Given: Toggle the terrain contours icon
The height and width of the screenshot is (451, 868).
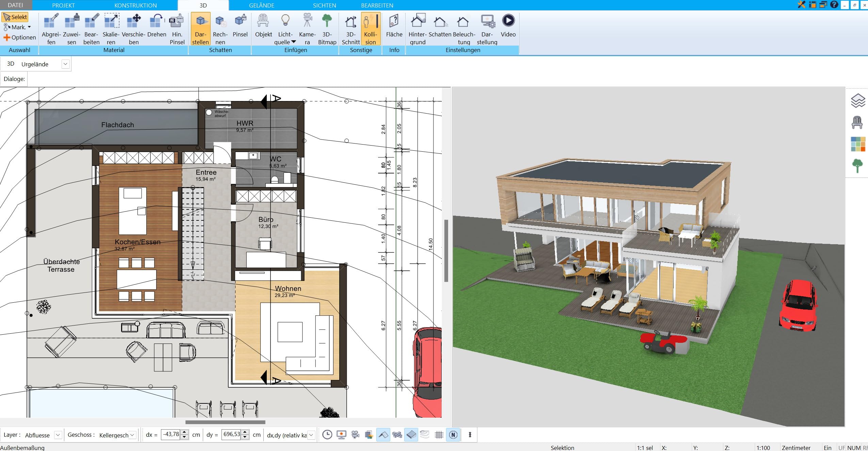Looking at the screenshot, I should (425, 434).
